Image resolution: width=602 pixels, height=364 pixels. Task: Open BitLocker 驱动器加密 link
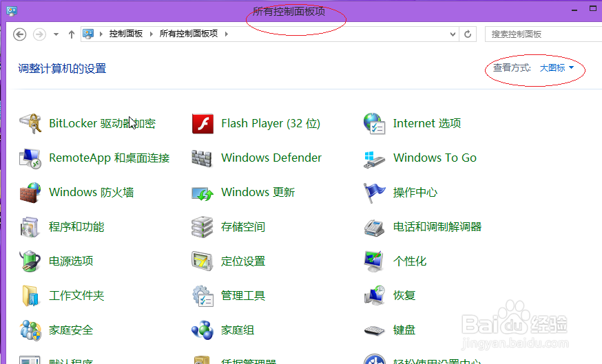point(102,123)
